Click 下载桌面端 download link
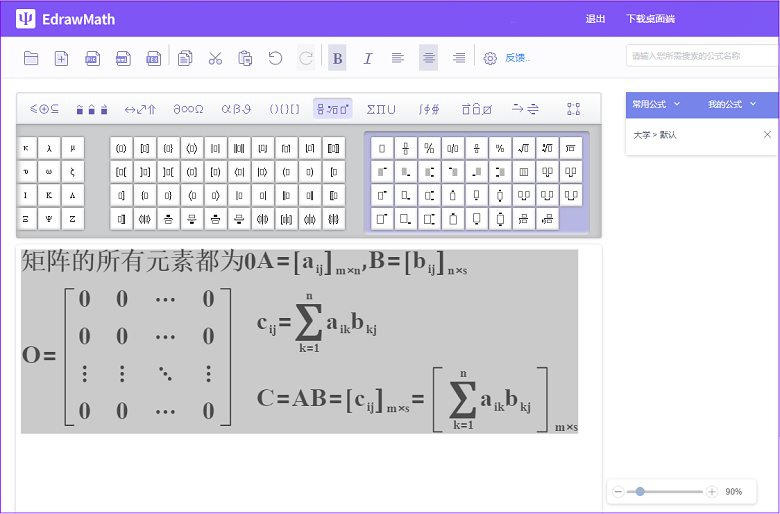780x514 pixels. [650, 19]
